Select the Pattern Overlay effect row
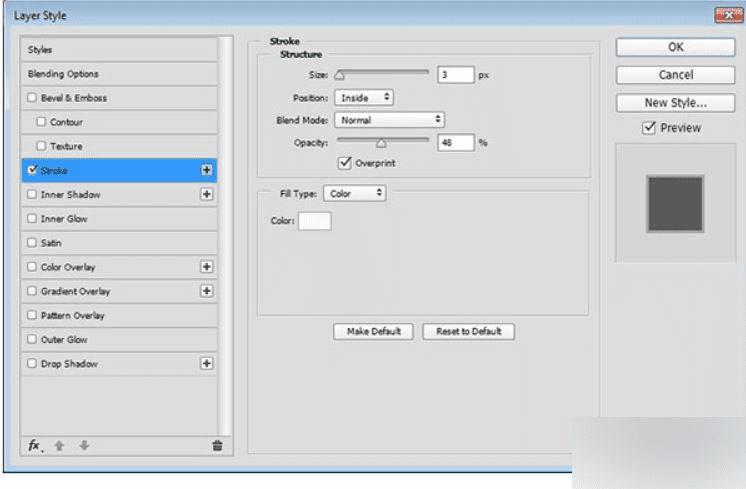The width and height of the screenshot is (746, 489). [119, 315]
